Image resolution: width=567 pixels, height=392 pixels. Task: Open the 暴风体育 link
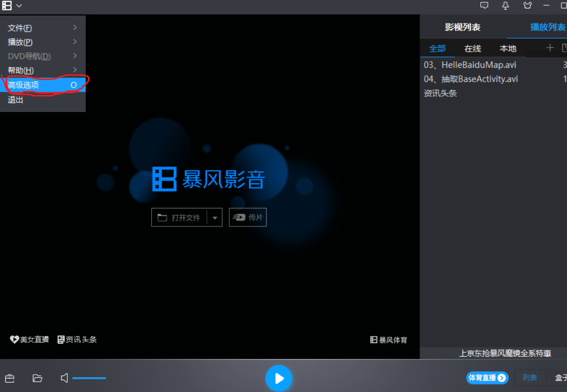pos(389,340)
